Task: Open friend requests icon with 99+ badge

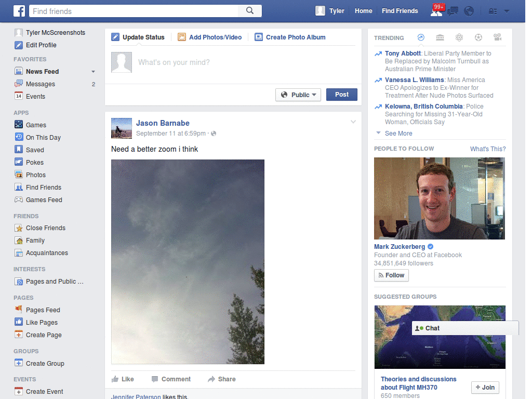Action: [437, 10]
